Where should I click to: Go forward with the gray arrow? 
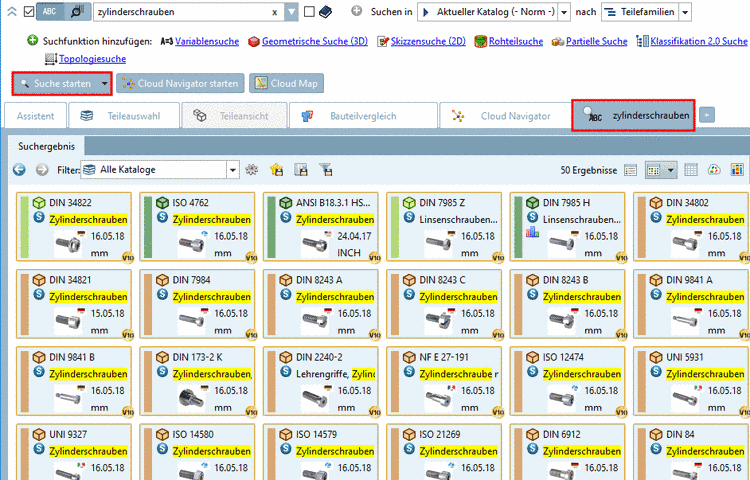[42, 170]
